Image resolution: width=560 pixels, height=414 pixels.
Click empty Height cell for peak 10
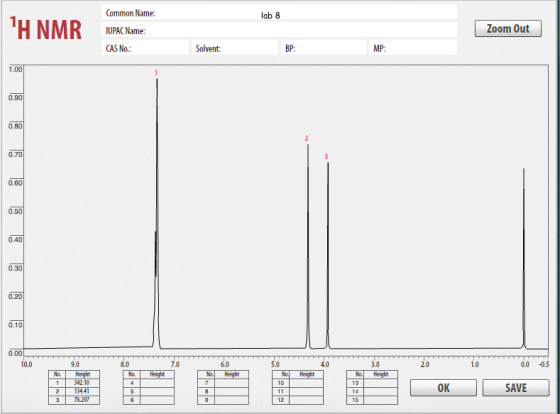pyautogui.click(x=306, y=383)
